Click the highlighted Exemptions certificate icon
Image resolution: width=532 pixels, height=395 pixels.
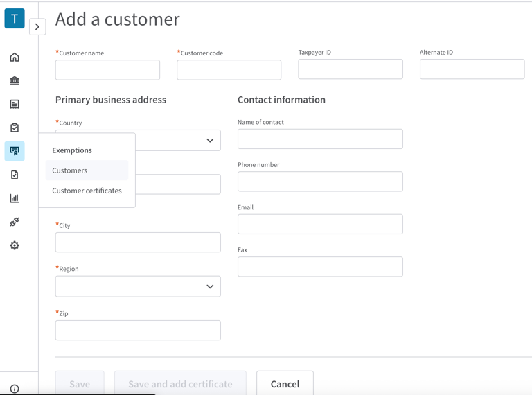(x=15, y=151)
